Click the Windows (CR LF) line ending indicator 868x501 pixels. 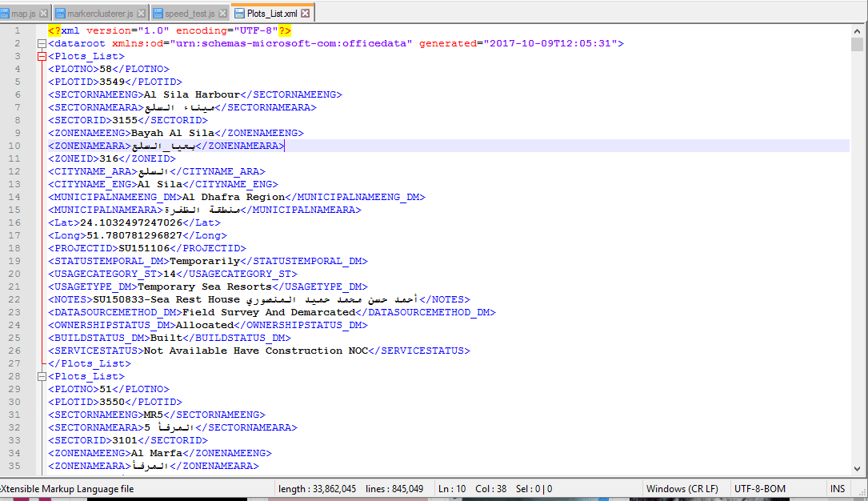point(682,489)
